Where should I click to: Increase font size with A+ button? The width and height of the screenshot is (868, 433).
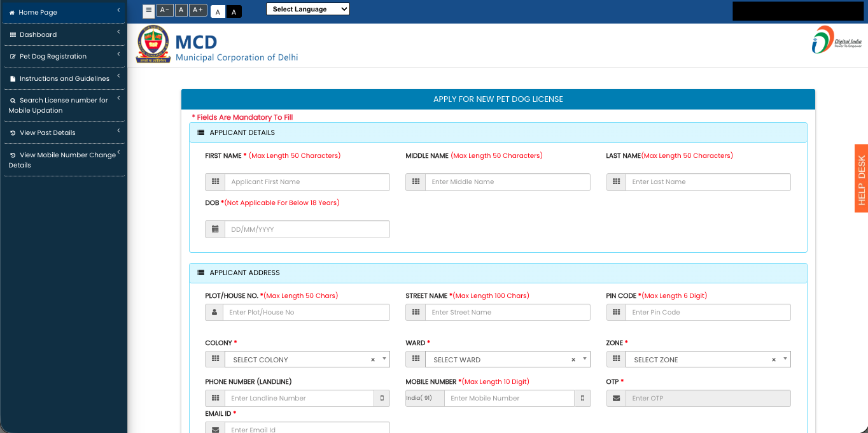click(x=198, y=10)
